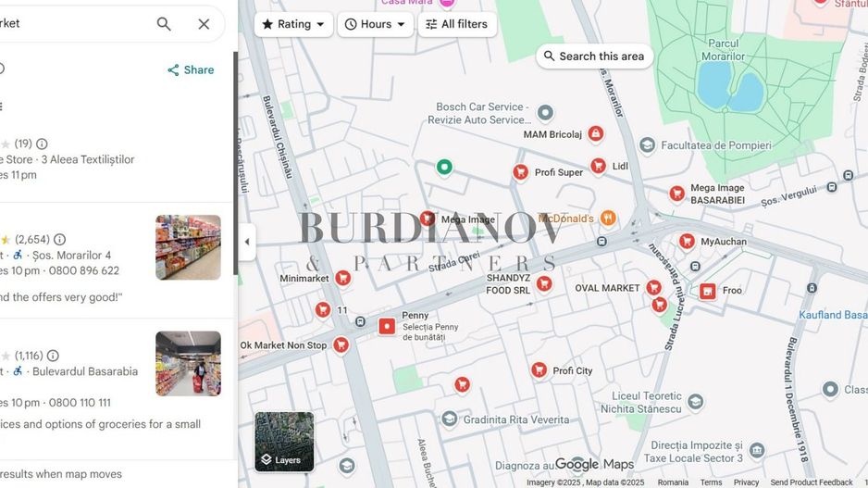Open All filters panel
Image resolution: width=868 pixels, height=488 pixels.
coord(457,24)
